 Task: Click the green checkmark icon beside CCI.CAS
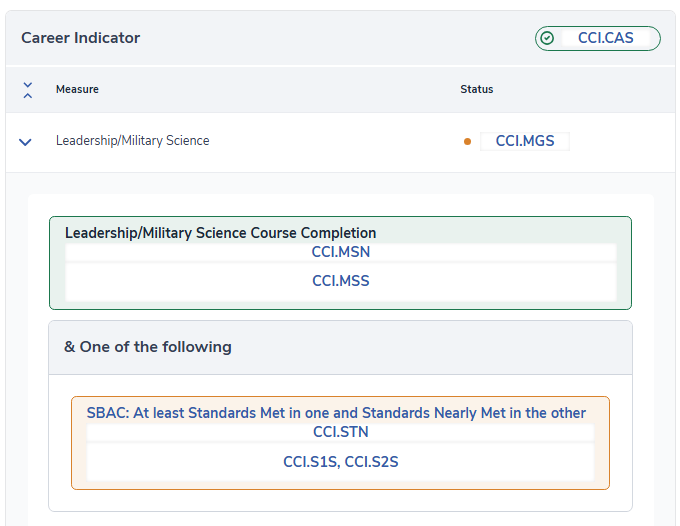click(547, 38)
